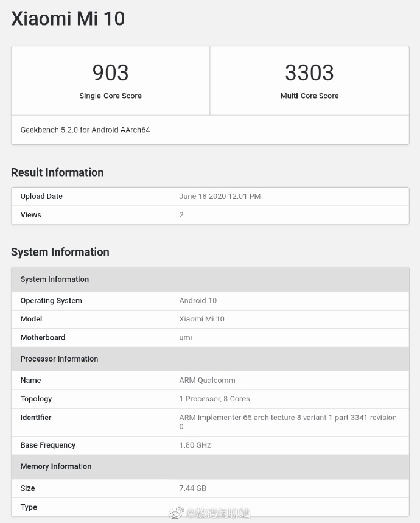Image resolution: width=420 pixels, height=523 pixels.
Task: Select the ARM Qualcomm processor name
Action: (x=207, y=380)
